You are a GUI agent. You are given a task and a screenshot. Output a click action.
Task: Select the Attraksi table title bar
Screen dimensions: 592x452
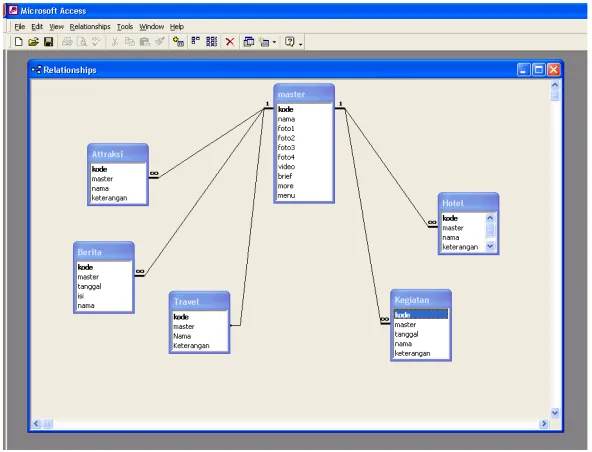coord(118,154)
